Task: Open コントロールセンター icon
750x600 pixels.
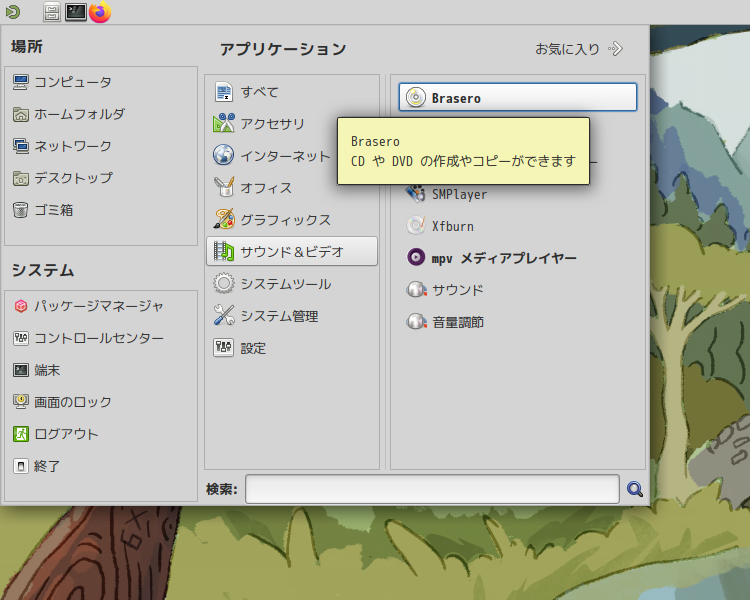Action: pos(21,338)
